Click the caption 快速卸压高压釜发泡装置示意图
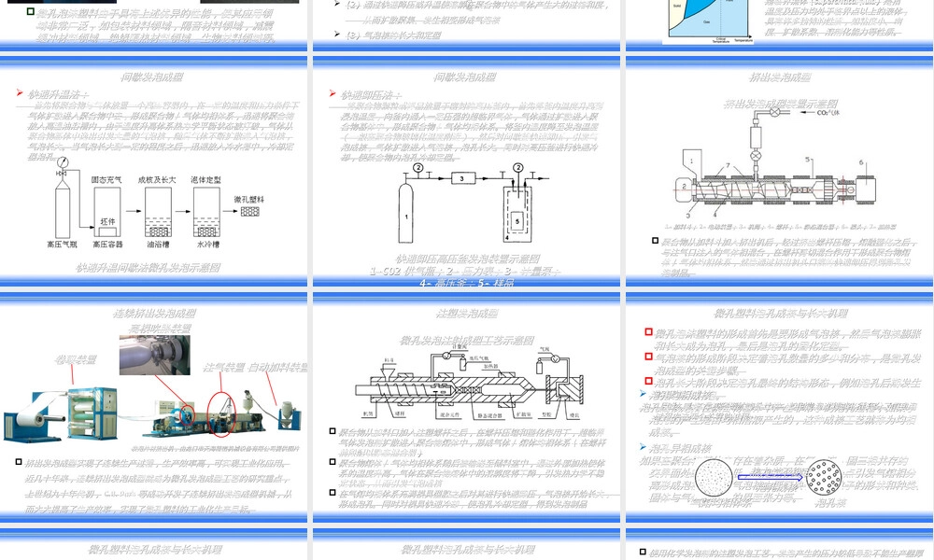The image size is (934, 560). [x=468, y=259]
